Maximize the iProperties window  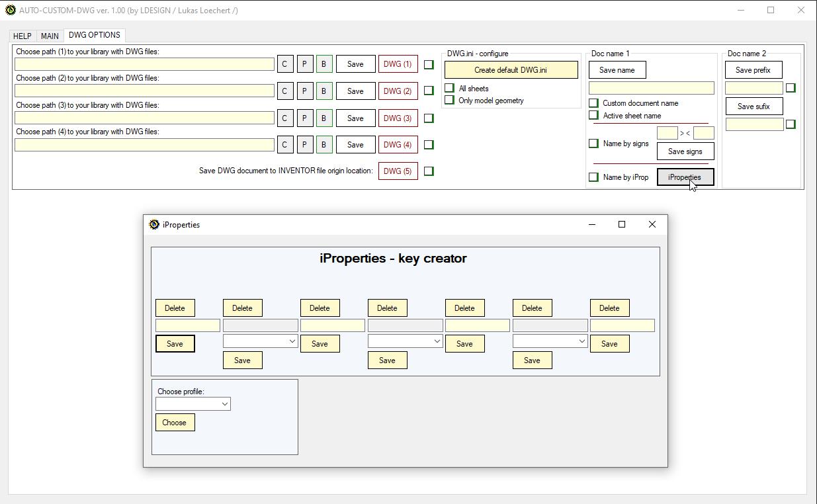(x=622, y=224)
